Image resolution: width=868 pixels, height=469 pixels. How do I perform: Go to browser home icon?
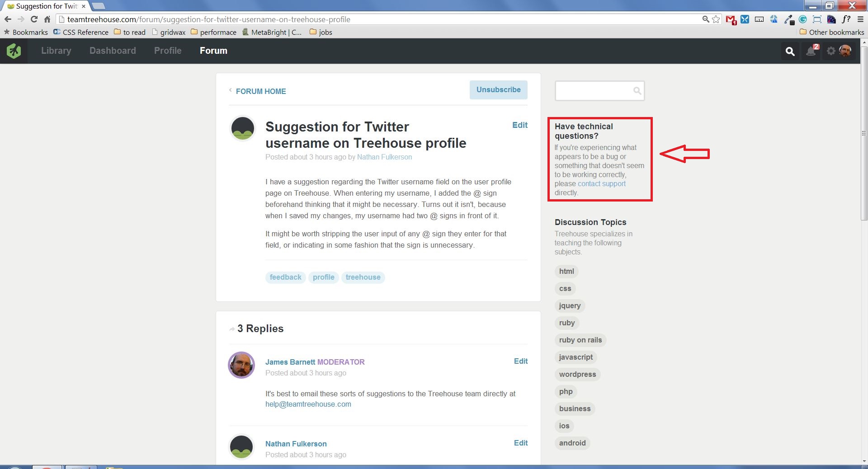47,19
